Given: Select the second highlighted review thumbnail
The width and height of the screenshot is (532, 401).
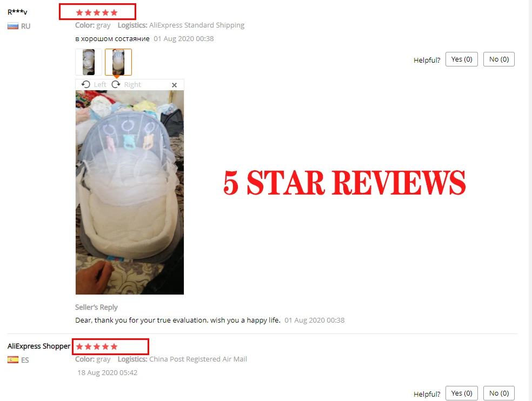Looking at the screenshot, I should pos(118,62).
